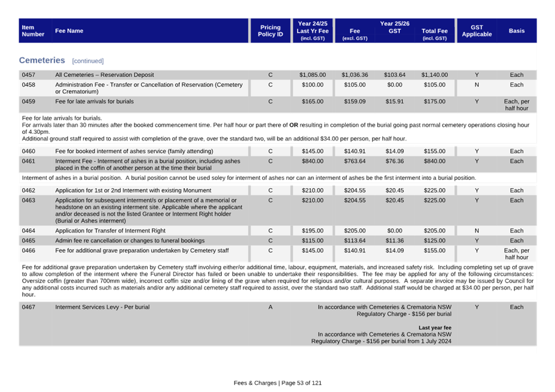Select item number 0464
Viewport: 555px width, 392px height.
click(x=28, y=231)
